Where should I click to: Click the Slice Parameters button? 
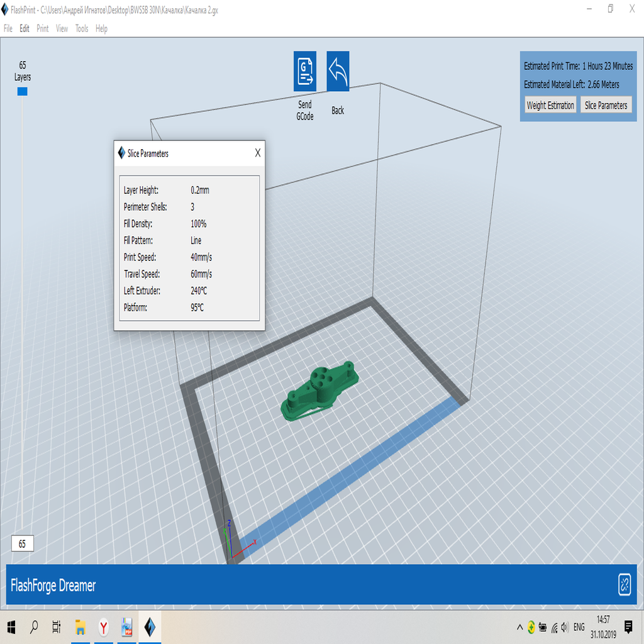pos(606,105)
